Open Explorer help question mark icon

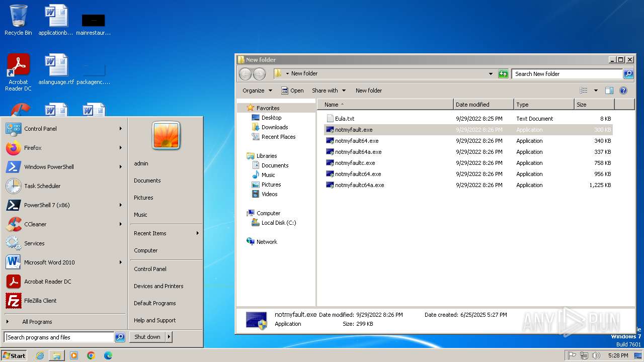point(623,90)
